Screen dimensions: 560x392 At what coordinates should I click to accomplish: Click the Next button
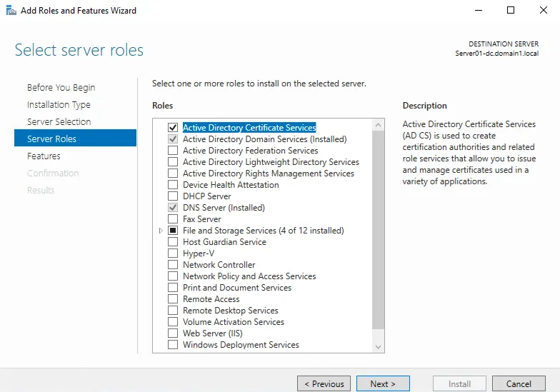pos(383,383)
